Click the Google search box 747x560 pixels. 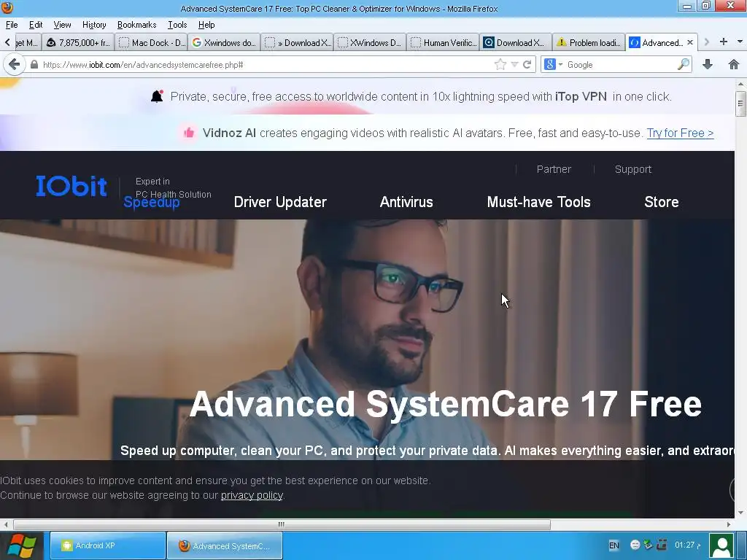[x=621, y=64]
